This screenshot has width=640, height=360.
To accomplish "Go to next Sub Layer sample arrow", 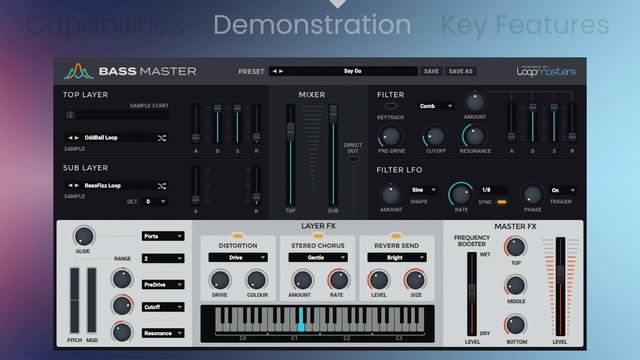I will click(x=77, y=185).
